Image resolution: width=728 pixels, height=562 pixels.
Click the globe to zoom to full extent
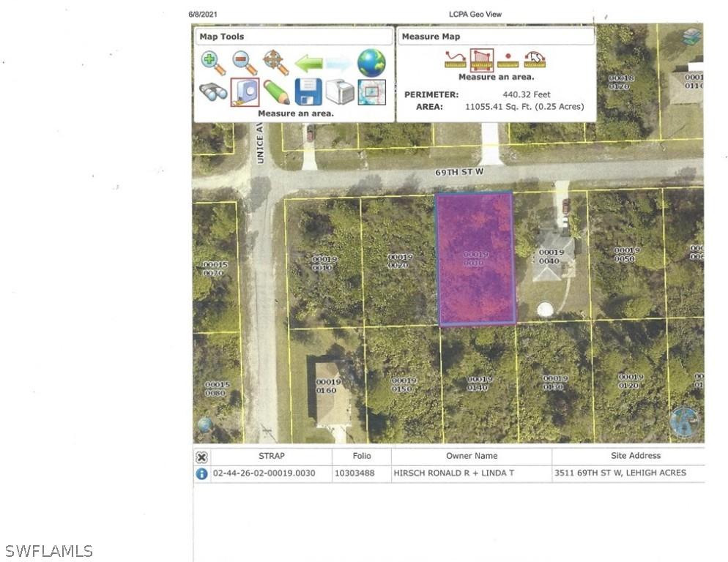[371, 63]
